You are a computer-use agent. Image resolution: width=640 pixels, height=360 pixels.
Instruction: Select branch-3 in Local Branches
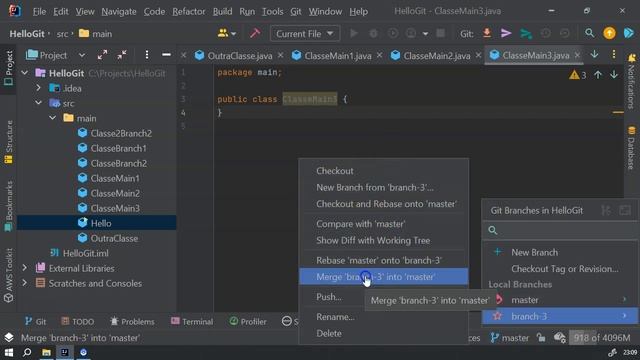[560, 316]
